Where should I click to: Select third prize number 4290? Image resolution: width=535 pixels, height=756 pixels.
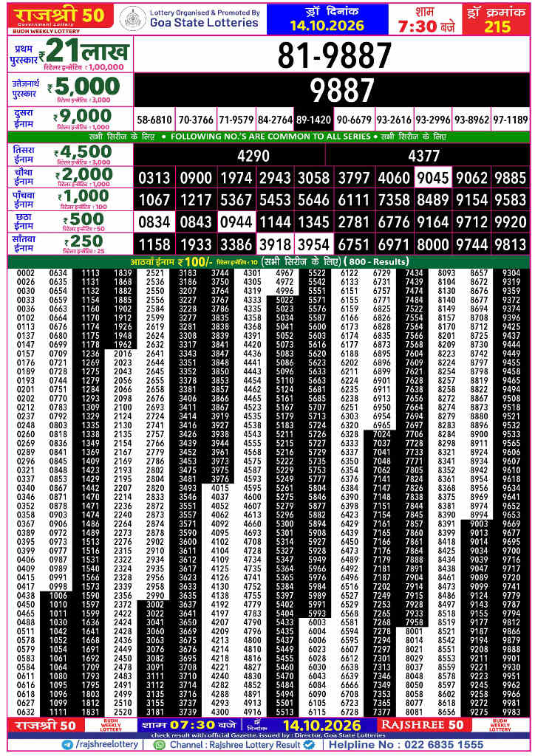(253, 157)
